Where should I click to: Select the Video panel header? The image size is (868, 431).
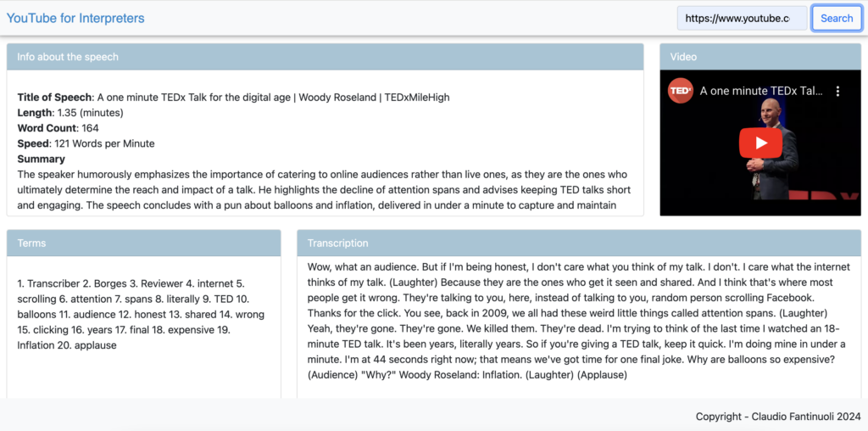pos(760,57)
